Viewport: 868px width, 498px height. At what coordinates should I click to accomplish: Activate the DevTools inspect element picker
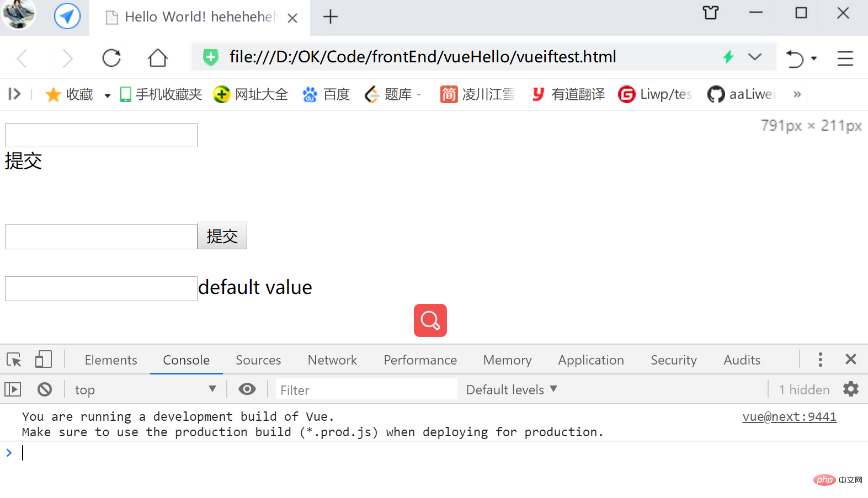14,360
